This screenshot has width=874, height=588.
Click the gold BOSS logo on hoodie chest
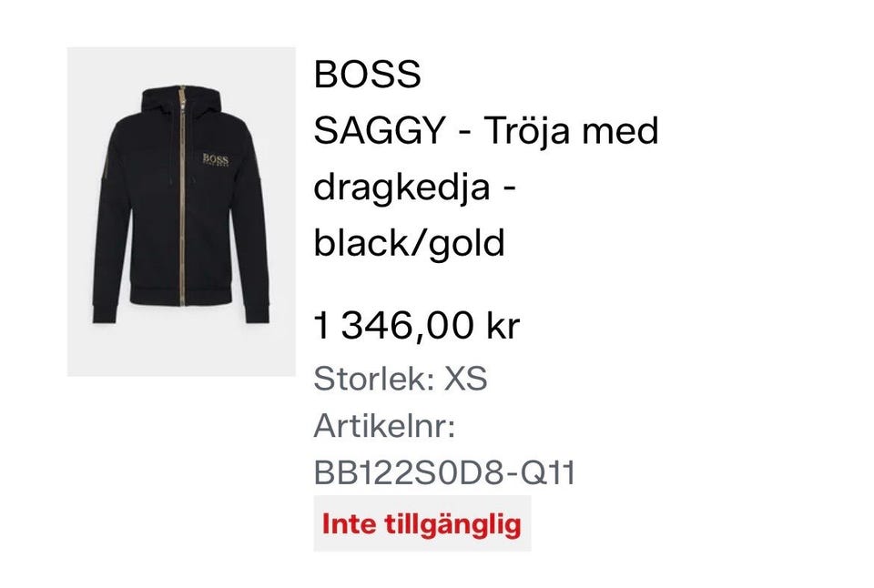(215, 160)
